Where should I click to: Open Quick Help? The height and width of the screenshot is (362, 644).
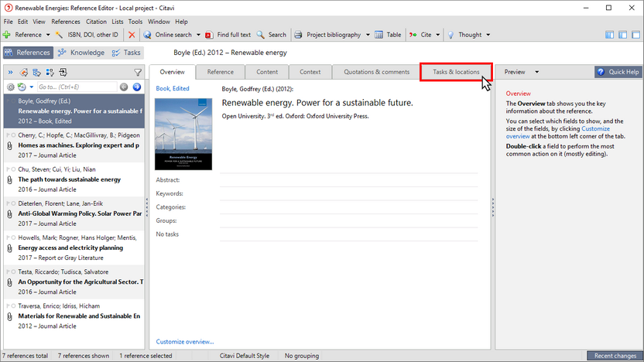click(618, 72)
